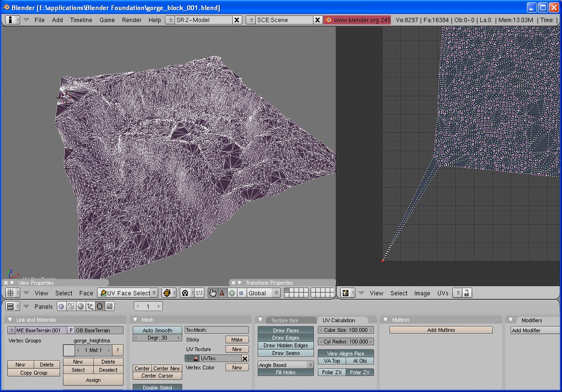The image size is (562, 392).
Task: Open the UV Face Select mode dropdown
Action: 128,293
